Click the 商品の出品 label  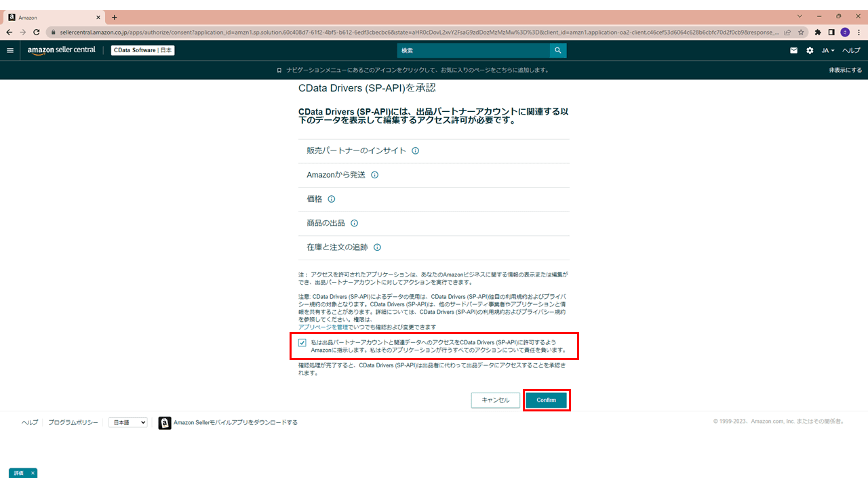click(x=325, y=223)
